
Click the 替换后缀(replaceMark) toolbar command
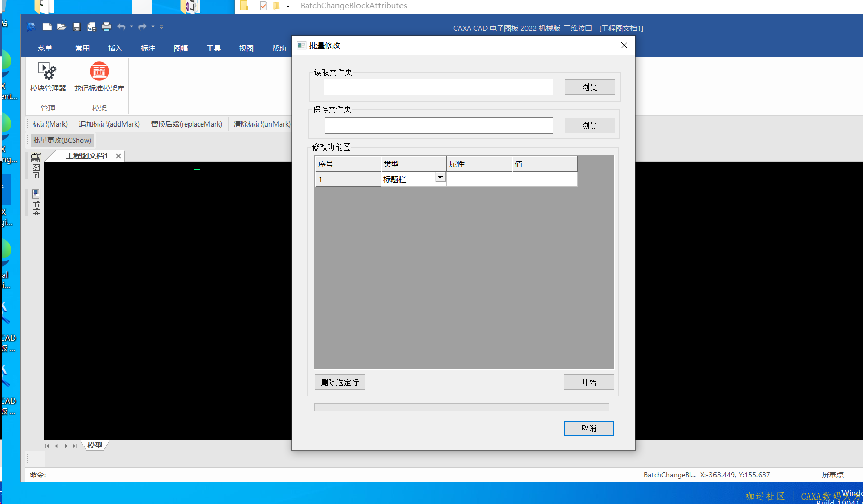click(186, 124)
